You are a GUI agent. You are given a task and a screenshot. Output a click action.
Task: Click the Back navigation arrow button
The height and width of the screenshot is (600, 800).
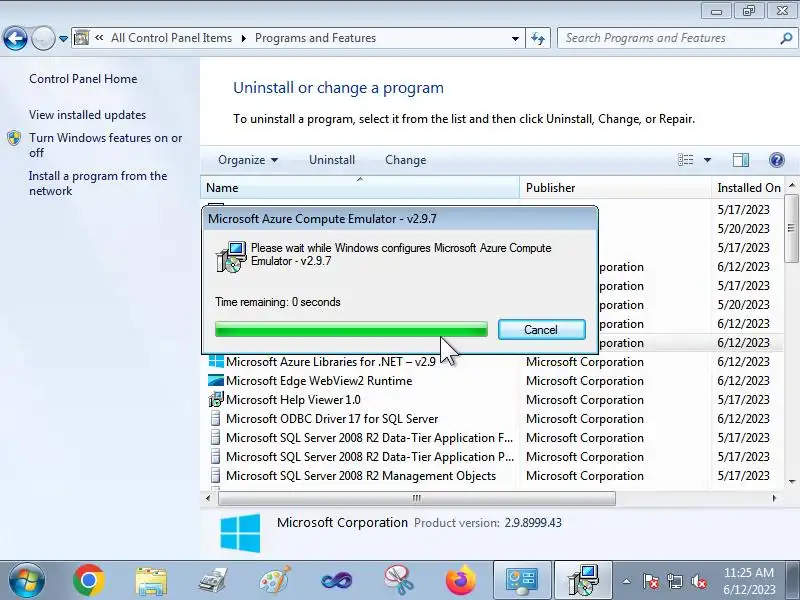point(15,38)
